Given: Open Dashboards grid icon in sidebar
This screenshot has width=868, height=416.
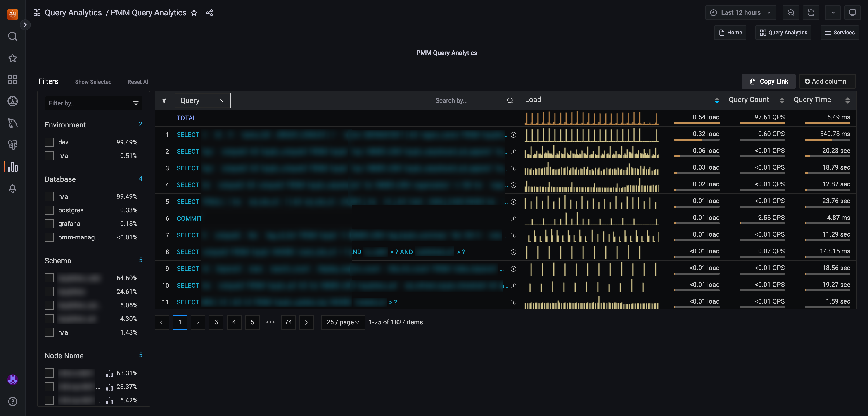Looking at the screenshot, I should [x=12, y=80].
